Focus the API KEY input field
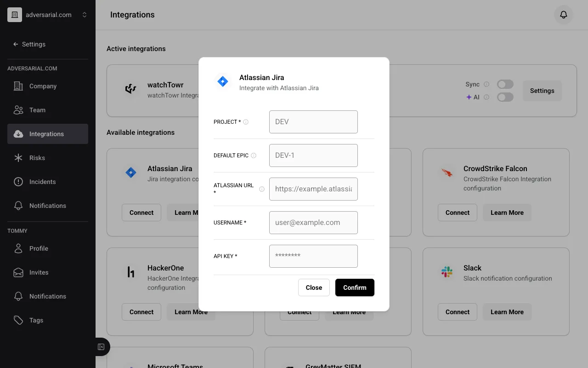This screenshot has width=588, height=368. 313,256
